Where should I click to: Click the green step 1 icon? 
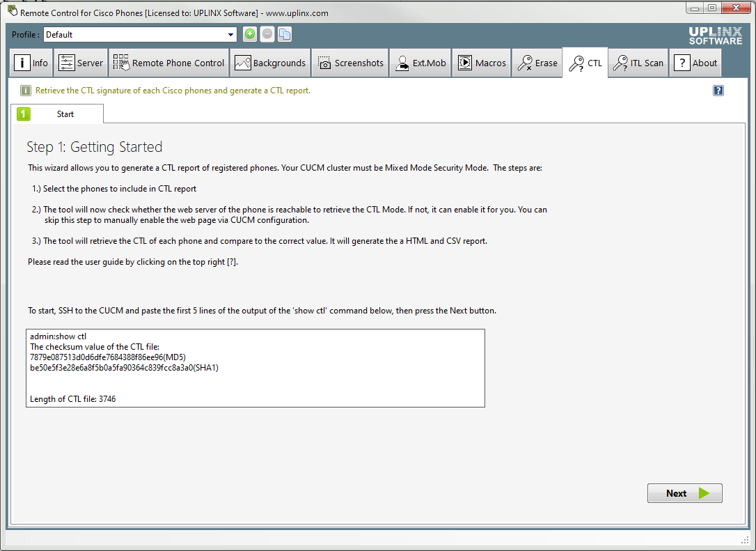(23, 114)
